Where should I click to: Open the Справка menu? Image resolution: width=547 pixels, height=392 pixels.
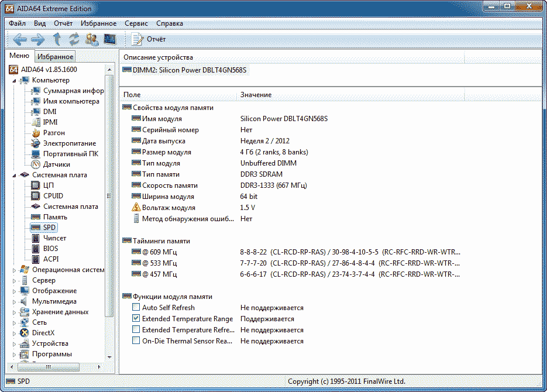coord(170,23)
